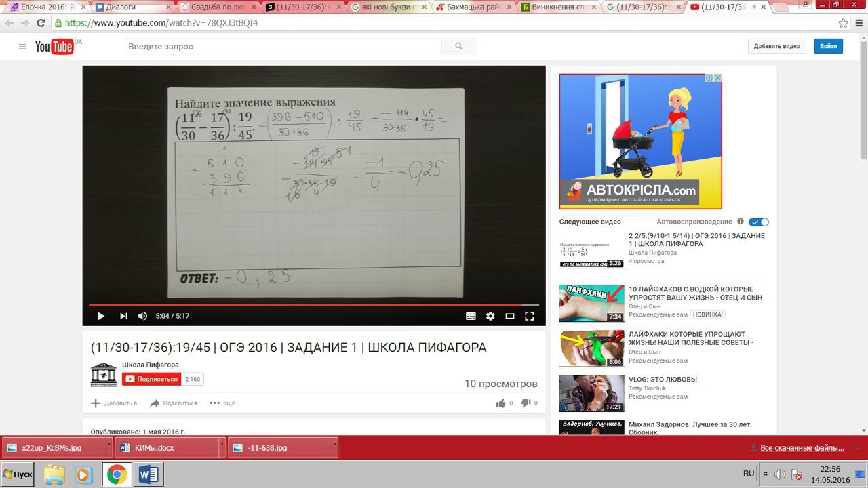Click the Подписаться subscribe button
The height and width of the screenshot is (488, 868).
point(151,379)
